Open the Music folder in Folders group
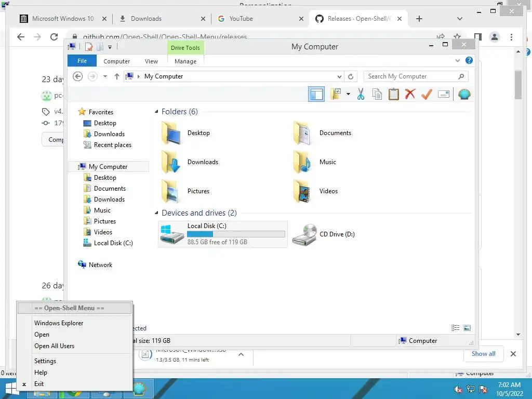The image size is (532, 399). [x=314, y=162]
